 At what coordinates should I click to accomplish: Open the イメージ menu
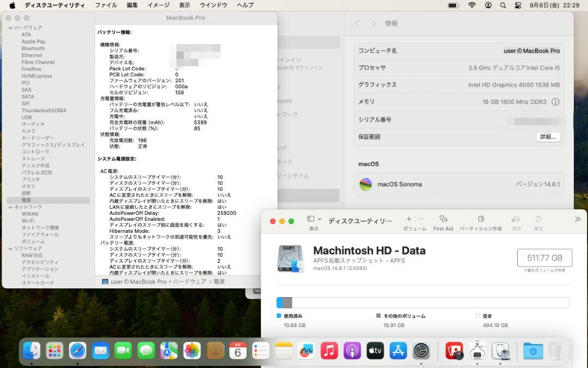pos(158,5)
